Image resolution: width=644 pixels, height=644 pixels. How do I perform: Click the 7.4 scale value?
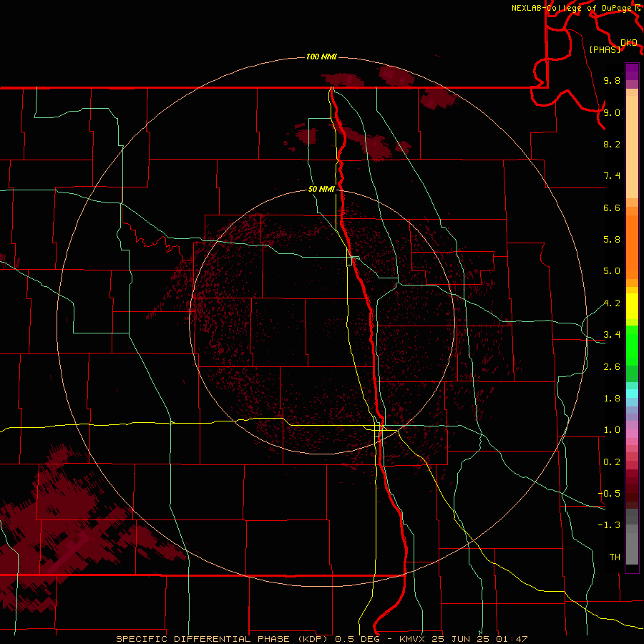coord(612,176)
